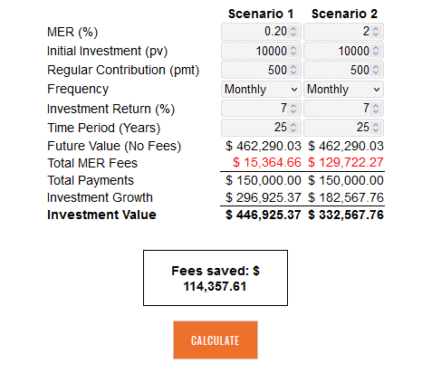
Task: Focus Scenario 1 Investment Return field
Action: [x=261, y=108]
